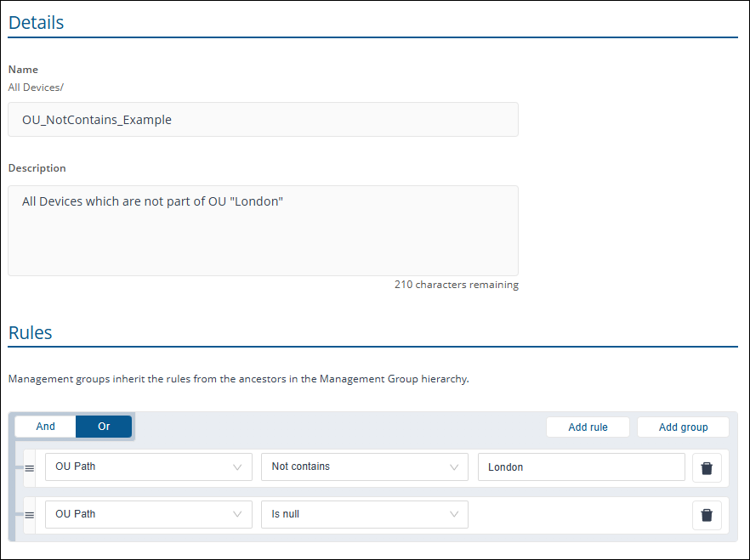This screenshot has height=560, width=750.
Task: Switch rule logic to And
Action: [x=46, y=427]
